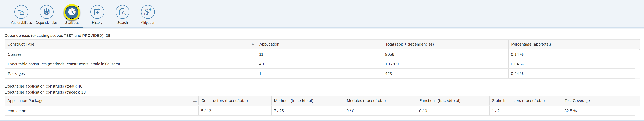Sort by Test Coverage column header
This screenshot has height=121, width=644.
577,101
